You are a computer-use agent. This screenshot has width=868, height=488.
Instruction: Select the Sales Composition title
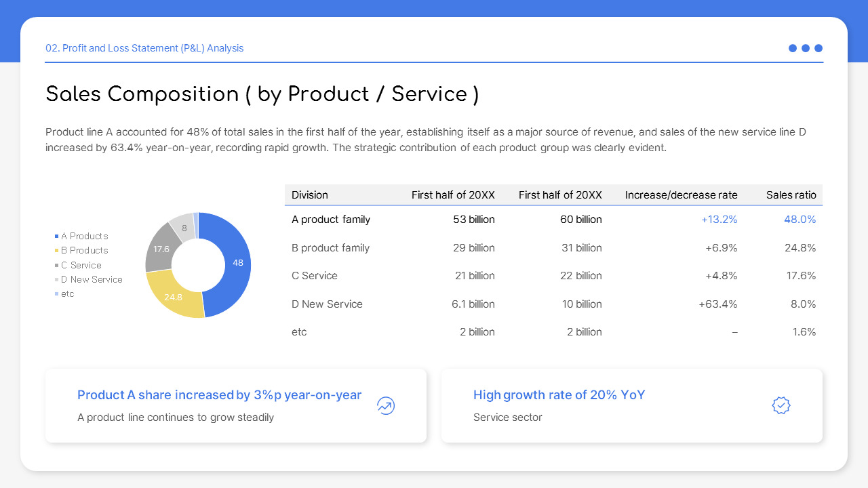click(262, 94)
